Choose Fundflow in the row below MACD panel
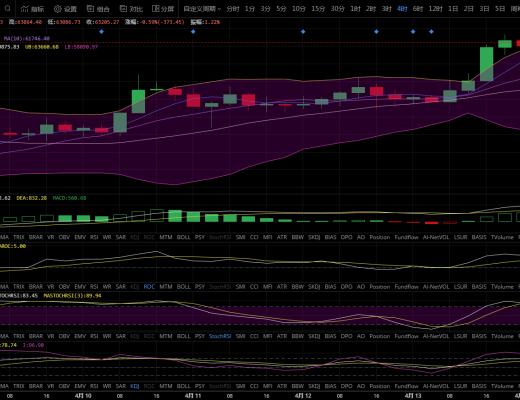 click(406, 237)
